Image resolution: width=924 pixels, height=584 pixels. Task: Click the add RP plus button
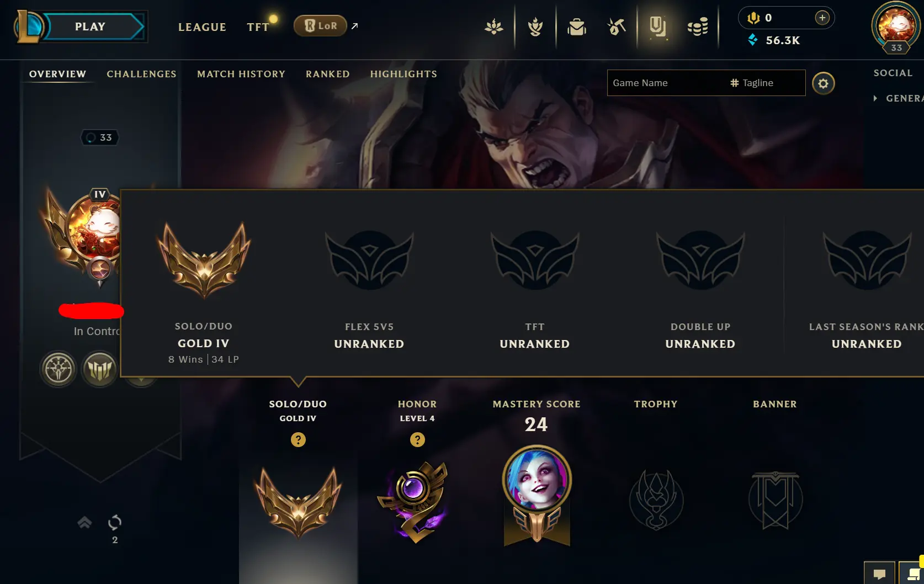822,18
